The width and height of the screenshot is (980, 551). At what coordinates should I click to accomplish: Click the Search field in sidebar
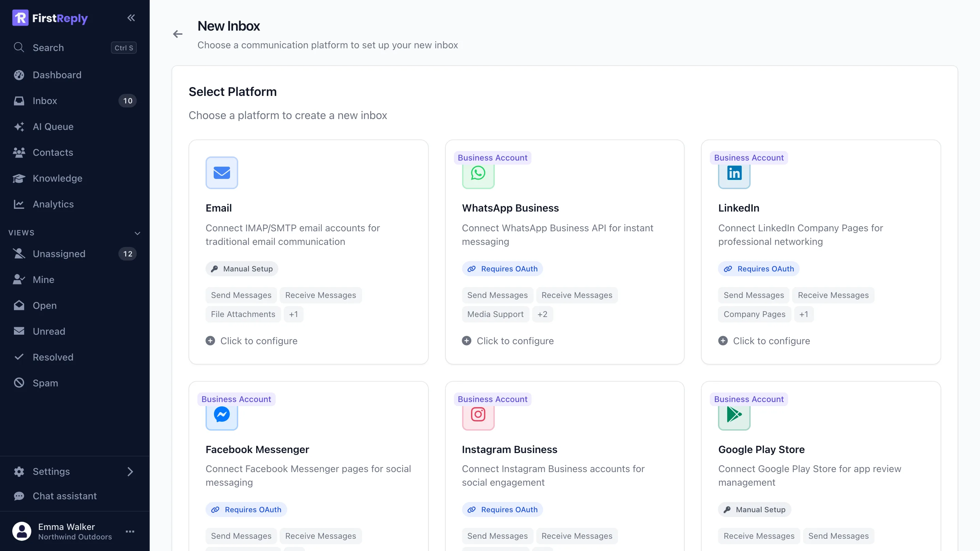click(x=75, y=48)
